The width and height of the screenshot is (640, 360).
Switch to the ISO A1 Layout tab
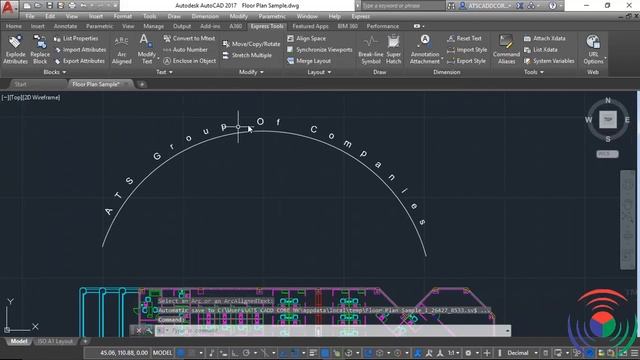56,341
